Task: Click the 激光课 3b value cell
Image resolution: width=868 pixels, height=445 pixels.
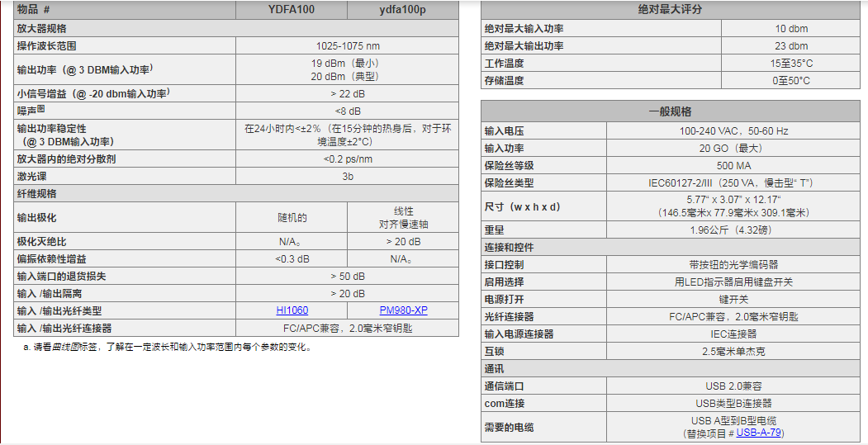Action: click(348, 177)
